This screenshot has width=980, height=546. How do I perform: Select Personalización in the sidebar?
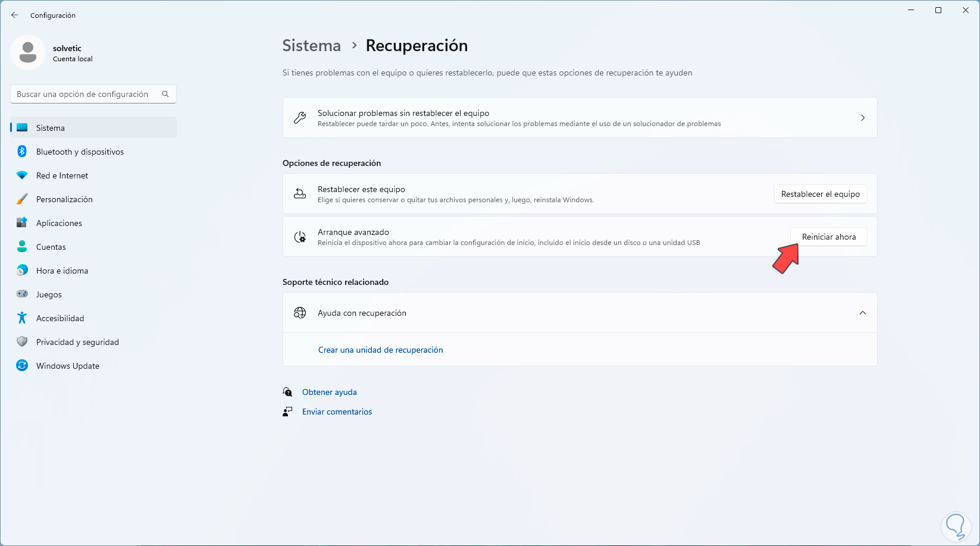[x=93, y=199]
